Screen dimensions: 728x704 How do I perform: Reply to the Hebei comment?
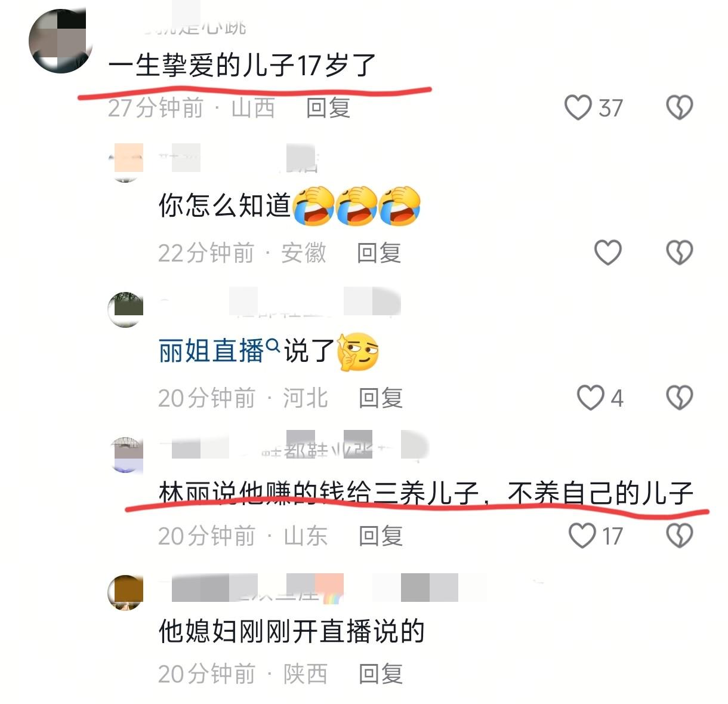[x=381, y=398]
